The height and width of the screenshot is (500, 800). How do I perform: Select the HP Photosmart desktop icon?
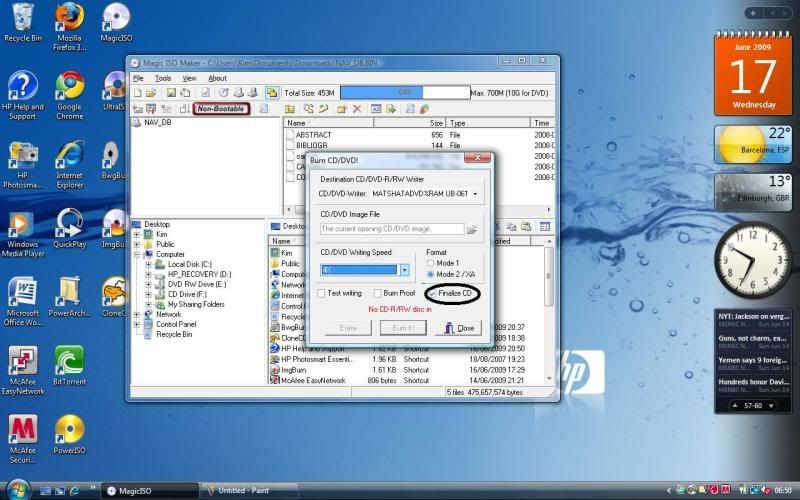[x=22, y=164]
